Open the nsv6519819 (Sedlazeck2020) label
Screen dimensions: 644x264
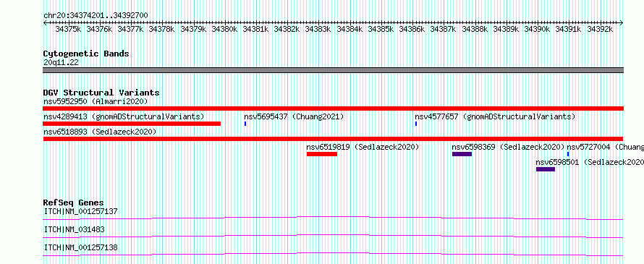[363, 147]
